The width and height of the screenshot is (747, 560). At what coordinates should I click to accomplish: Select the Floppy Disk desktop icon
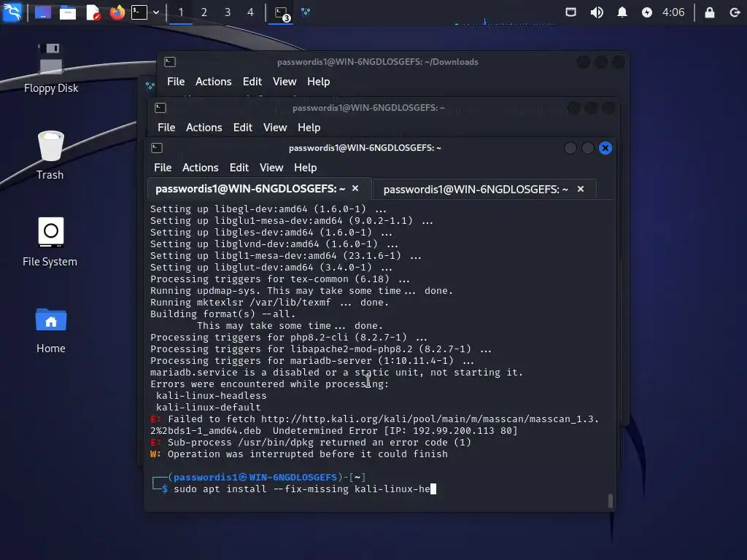point(50,69)
